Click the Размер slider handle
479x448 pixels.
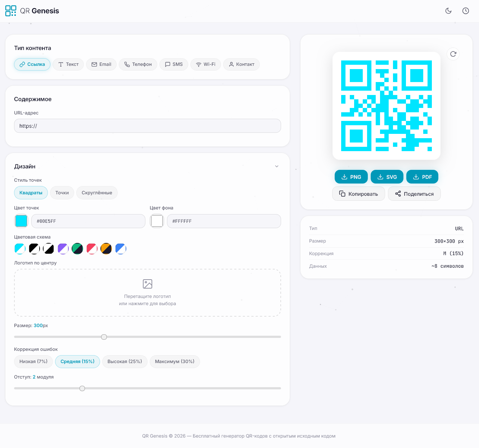pos(104,337)
